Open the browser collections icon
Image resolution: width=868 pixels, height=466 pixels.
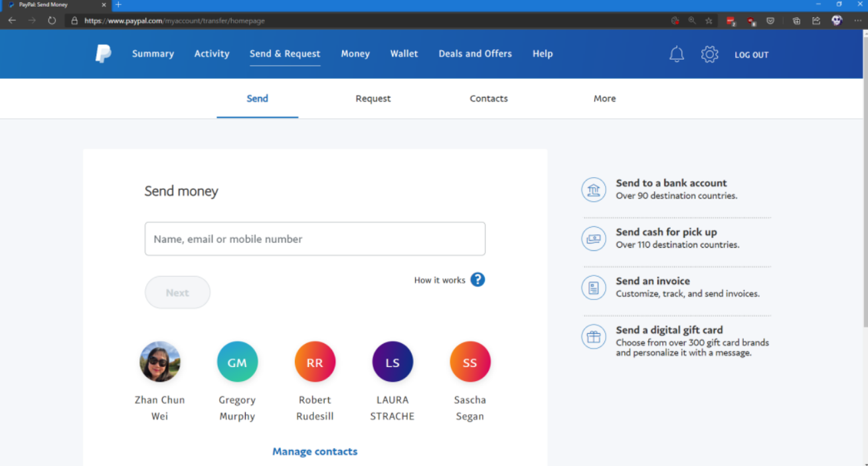tap(796, 21)
